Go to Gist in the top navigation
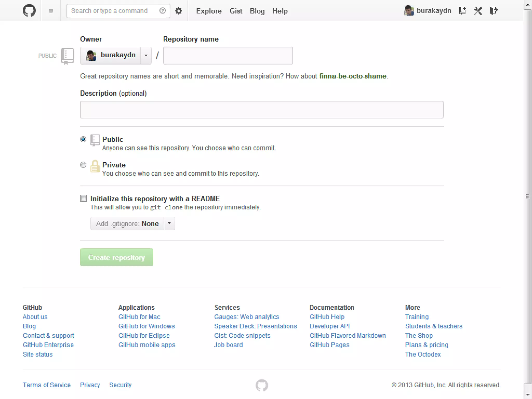Viewport: 532px width, 399px height. pyautogui.click(x=236, y=11)
